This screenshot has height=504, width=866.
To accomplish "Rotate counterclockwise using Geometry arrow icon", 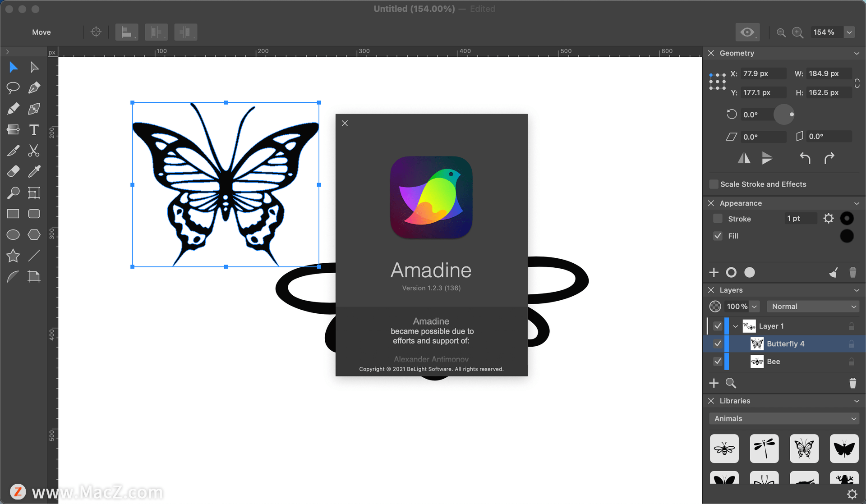I will [805, 158].
